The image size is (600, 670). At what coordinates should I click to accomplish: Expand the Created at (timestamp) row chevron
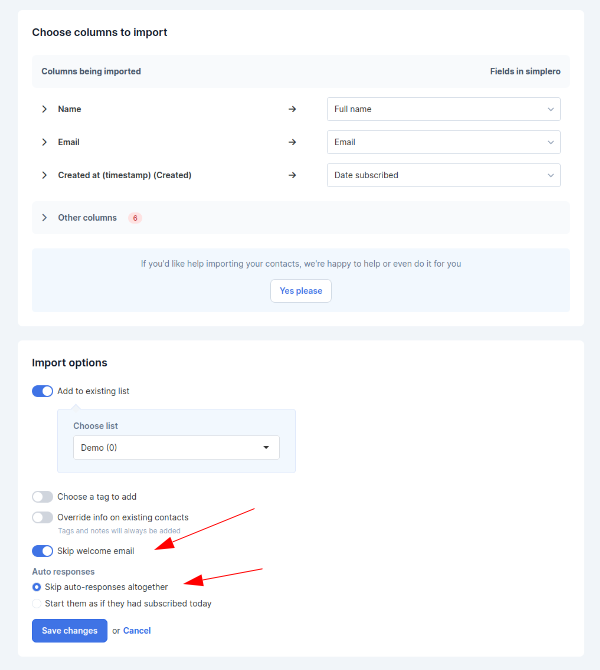(44, 175)
